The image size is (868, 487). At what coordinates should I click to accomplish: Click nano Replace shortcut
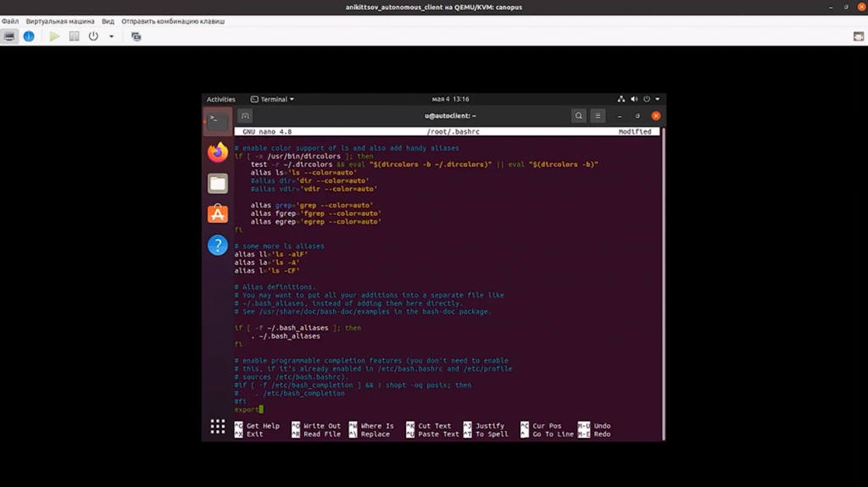(370, 434)
